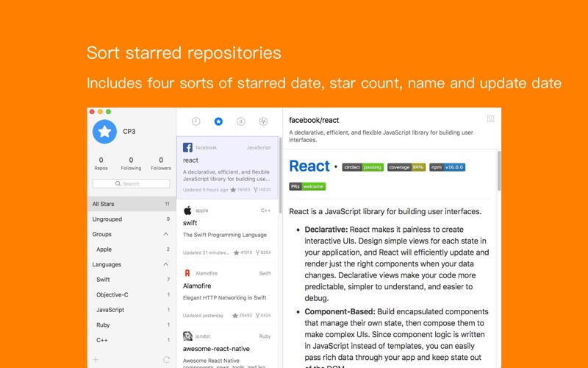This screenshot has height=368, width=588.
Task: Click the Repos count
Action: point(101,163)
